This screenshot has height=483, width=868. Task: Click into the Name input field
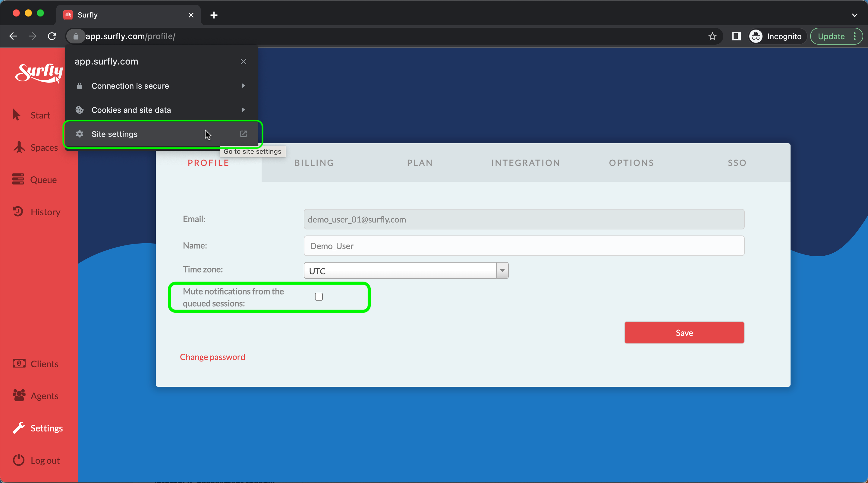pos(524,246)
